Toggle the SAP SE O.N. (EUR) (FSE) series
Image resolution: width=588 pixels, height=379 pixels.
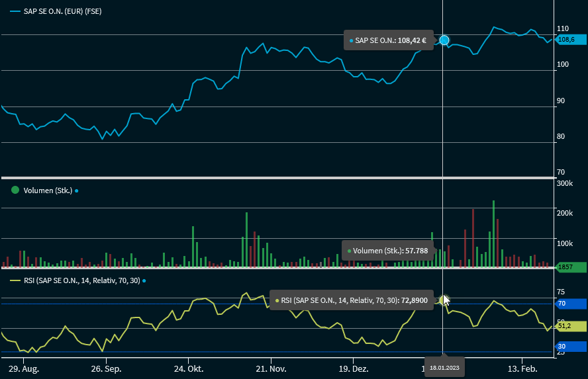[x=62, y=12]
